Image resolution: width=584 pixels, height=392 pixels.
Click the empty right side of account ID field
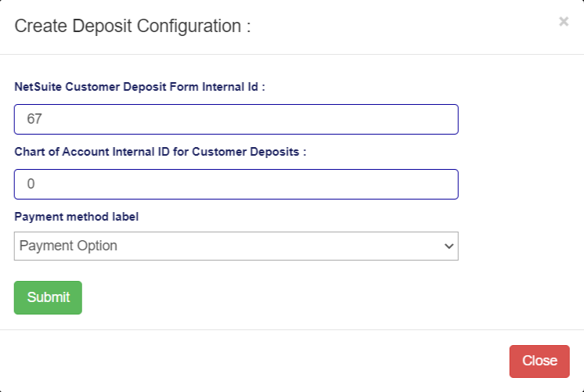click(376, 185)
